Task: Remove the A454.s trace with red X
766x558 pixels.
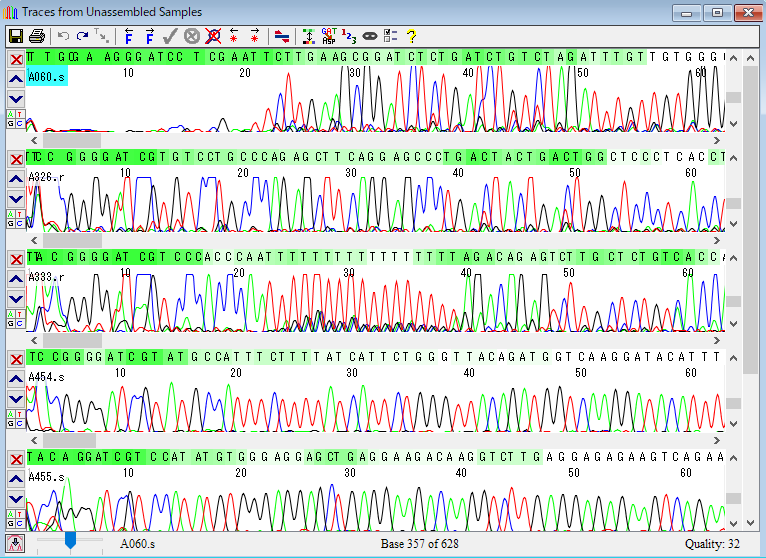Action: pos(16,359)
